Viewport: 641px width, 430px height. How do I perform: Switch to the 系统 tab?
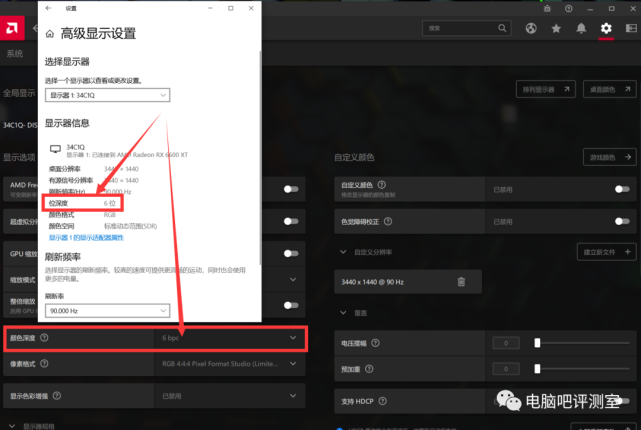pos(15,54)
